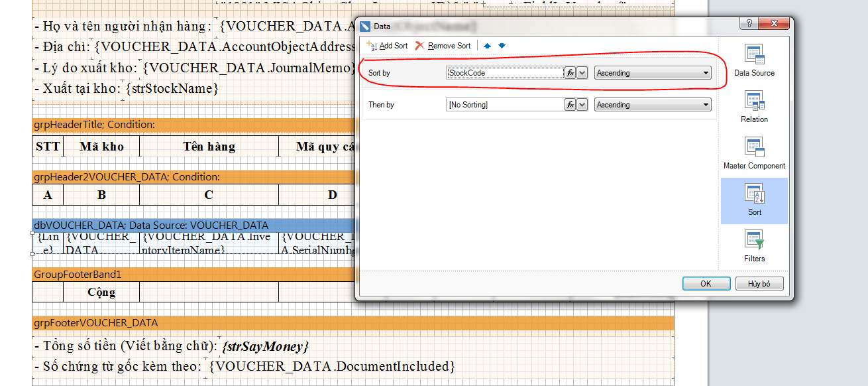Expand column list for Then by field
The height and width of the screenshot is (386, 868).
pyautogui.click(x=582, y=105)
